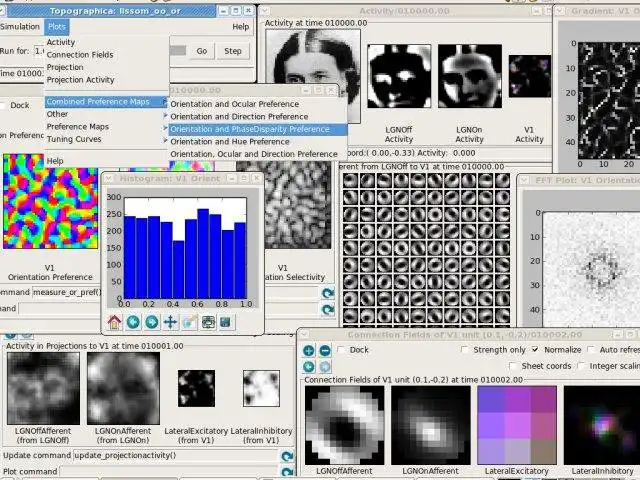
Task: Click the histogram home reset icon
Action: tap(113, 322)
